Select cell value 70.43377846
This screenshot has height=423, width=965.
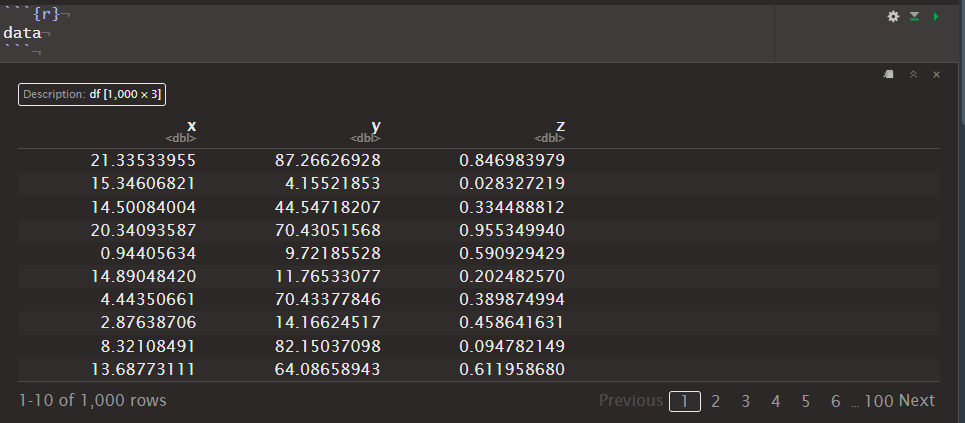tap(327, 299)
